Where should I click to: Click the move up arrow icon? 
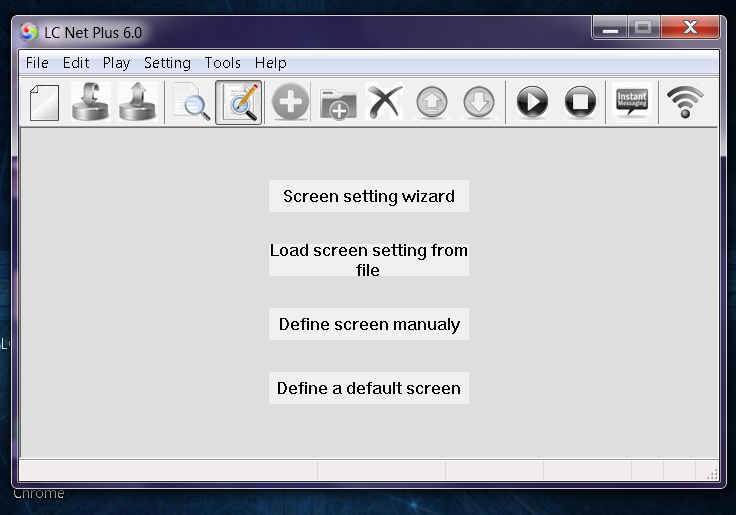(432, 102)
